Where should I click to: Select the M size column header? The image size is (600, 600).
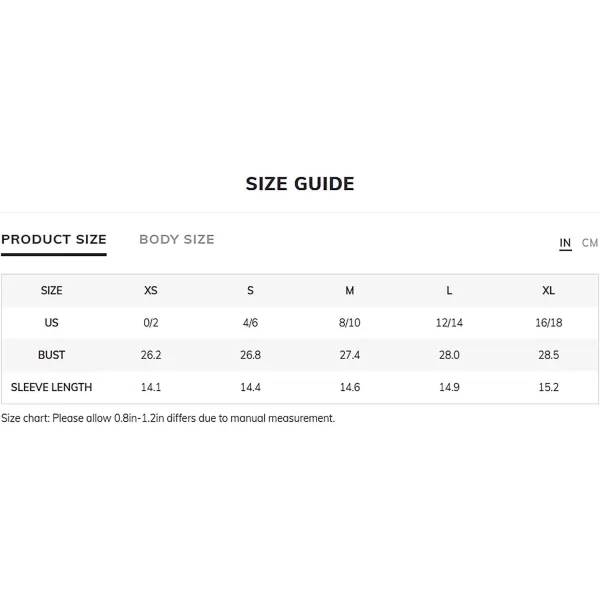(x=350, y=290)
